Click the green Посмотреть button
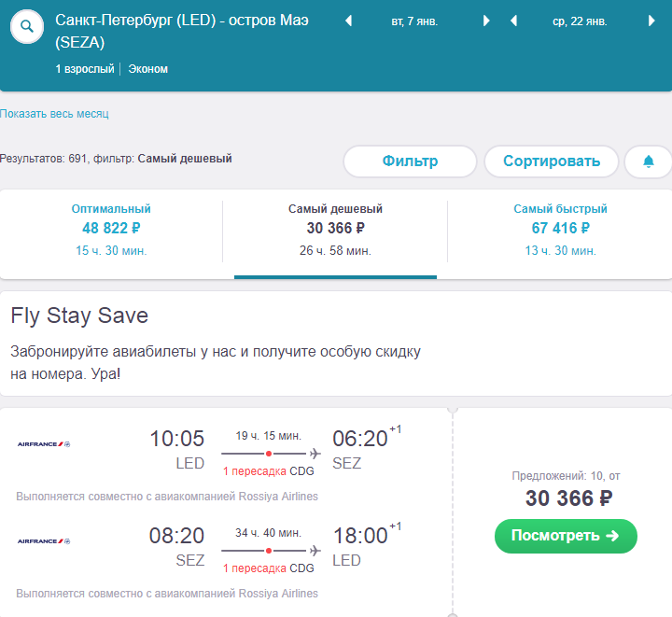 click(566, 536)
